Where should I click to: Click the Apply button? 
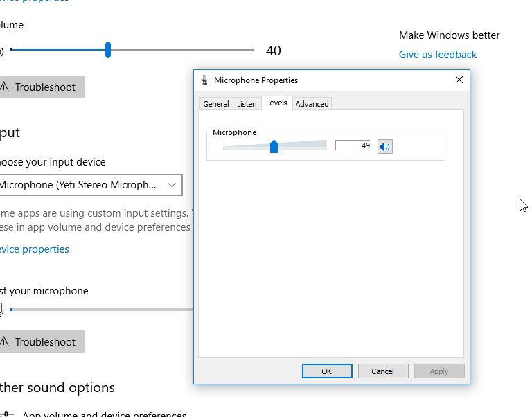pos(438,371)
